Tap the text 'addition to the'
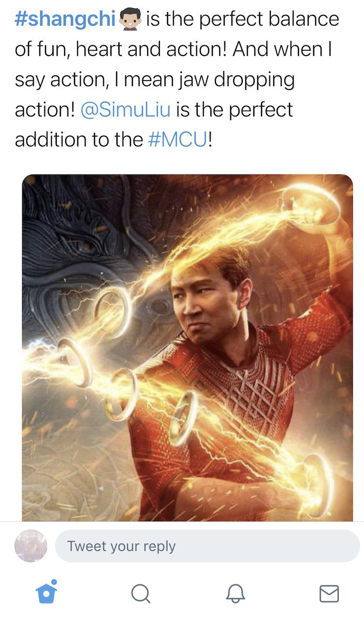Image resolution: width=364 pixels, height=629 pixels. 79,140
